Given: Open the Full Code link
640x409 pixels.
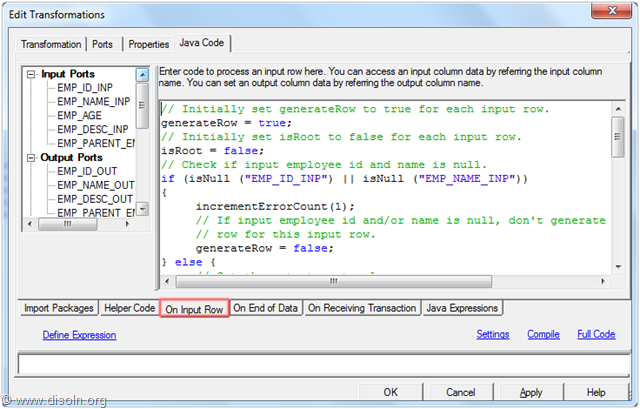Looking at the screenshot, I should click(596, 334).
